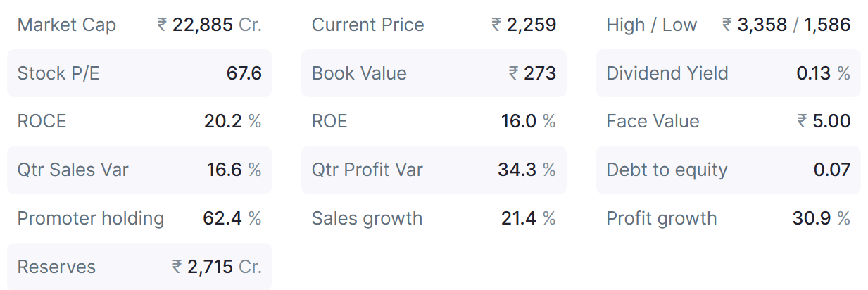Select the Qtr Sales Var label
The image size is (868, 290).
coord(73,170)
